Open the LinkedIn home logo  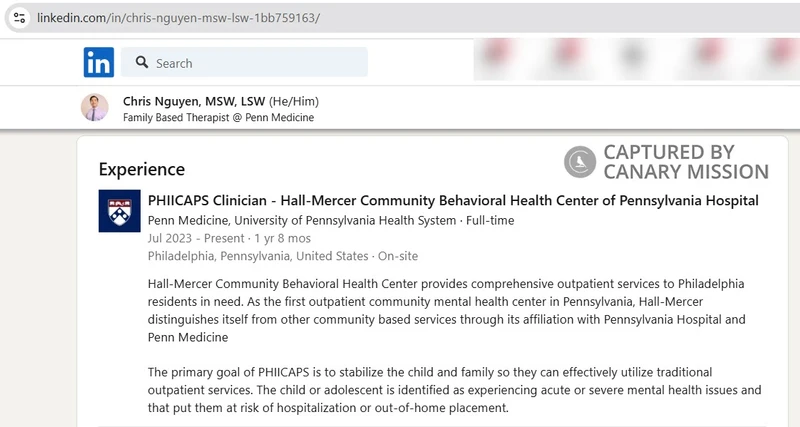coord(98,62)
